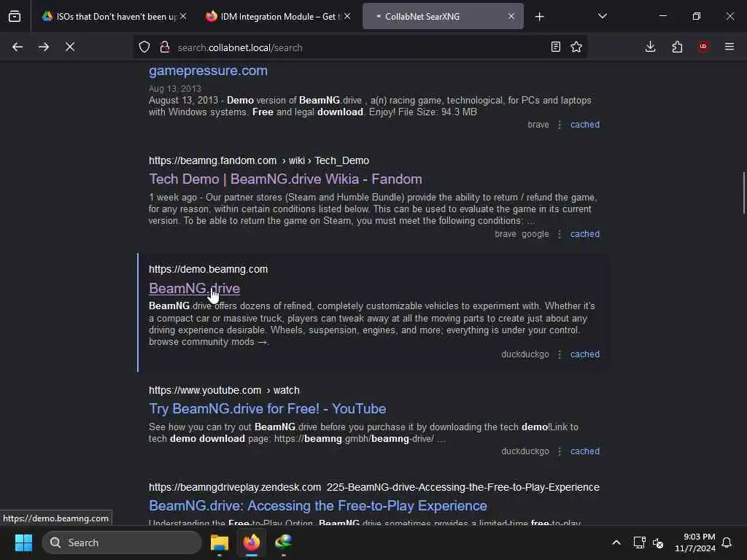Image resolution: width=747 pixels, height=560 pixels.
Task: Open Firefox application menu
Action: click(x=729, y=47)
